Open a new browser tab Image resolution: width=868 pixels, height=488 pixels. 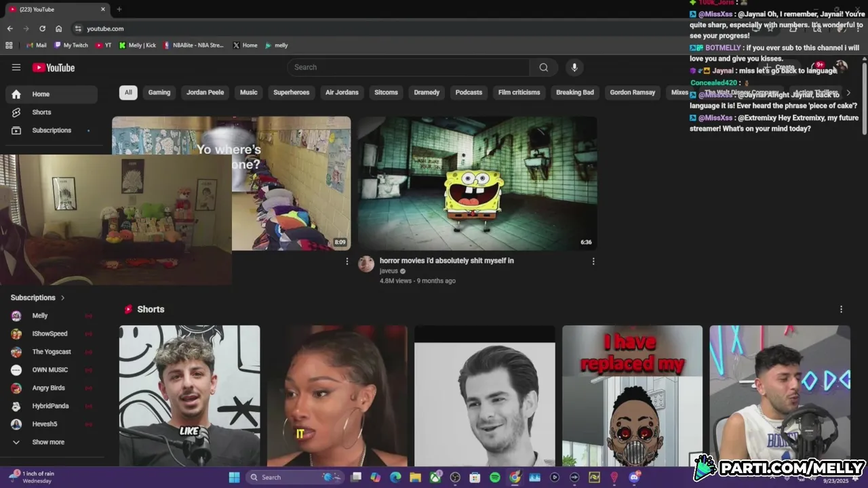click(119, 9)
